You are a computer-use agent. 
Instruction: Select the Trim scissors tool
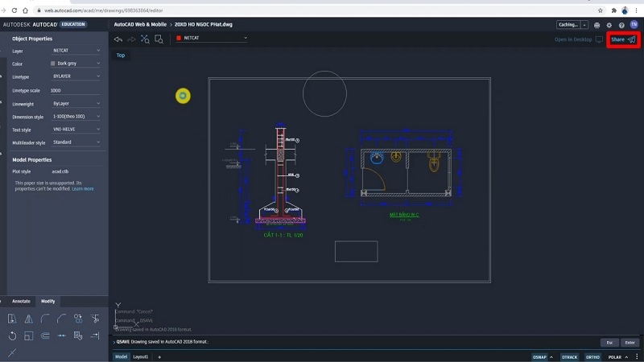(x=95, y=319)
